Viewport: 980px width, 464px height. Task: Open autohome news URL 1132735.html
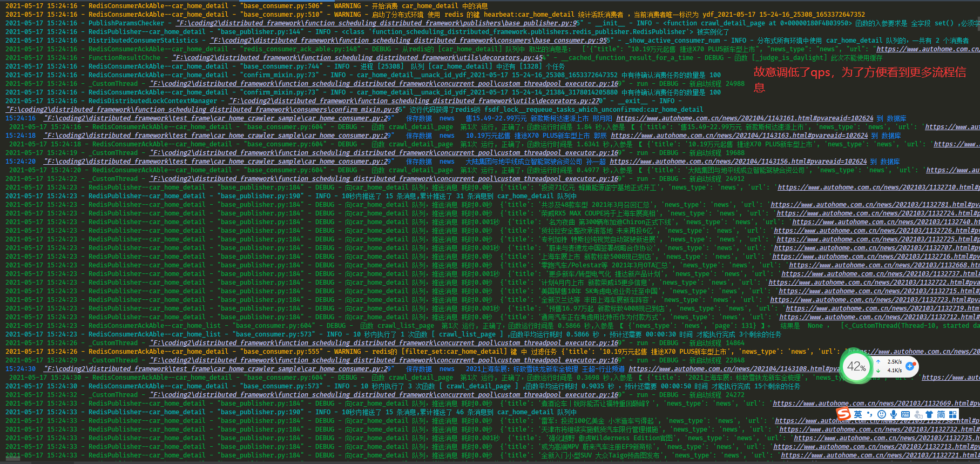click(x=887, y=438)
